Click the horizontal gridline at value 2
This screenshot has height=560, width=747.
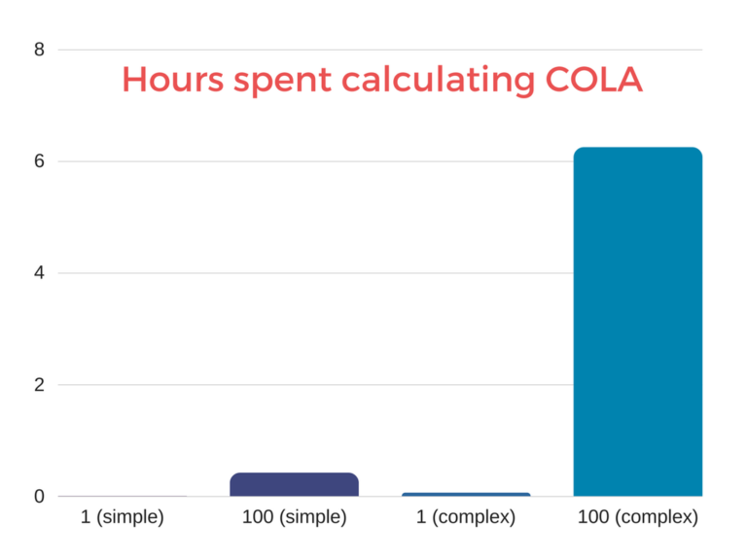(x=292, y=385)
